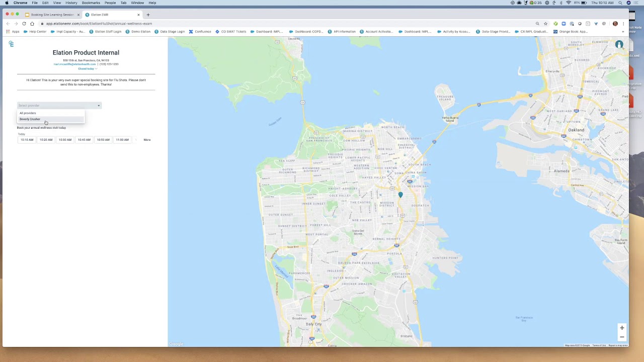Book the 11:00 AM slot
This screenshot has height=362, width=644.
click(122, 140)
